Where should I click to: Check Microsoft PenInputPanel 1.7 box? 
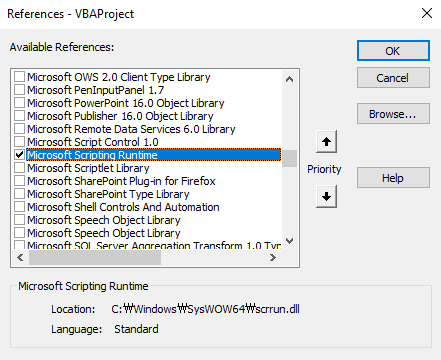(x=19, y=90)
